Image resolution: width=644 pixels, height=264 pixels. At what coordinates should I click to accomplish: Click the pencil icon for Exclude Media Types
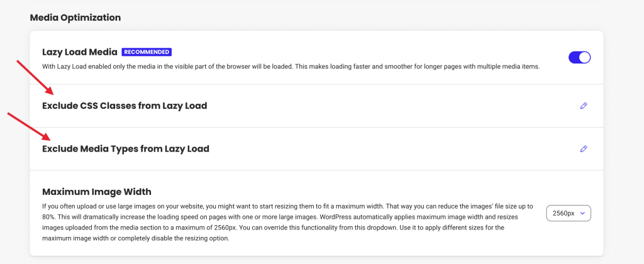pos(584,148)
